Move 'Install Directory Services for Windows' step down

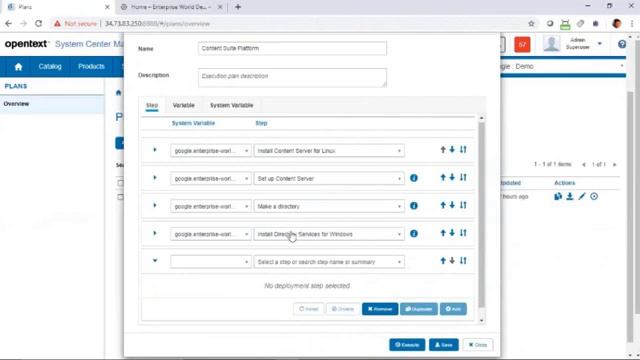coord(452,233)
